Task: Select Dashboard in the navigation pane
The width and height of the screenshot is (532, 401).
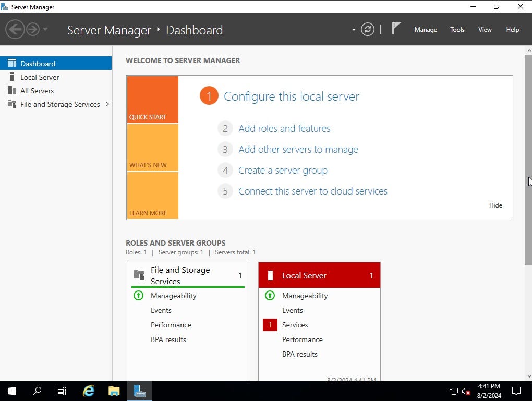Action: coord(38,63)
